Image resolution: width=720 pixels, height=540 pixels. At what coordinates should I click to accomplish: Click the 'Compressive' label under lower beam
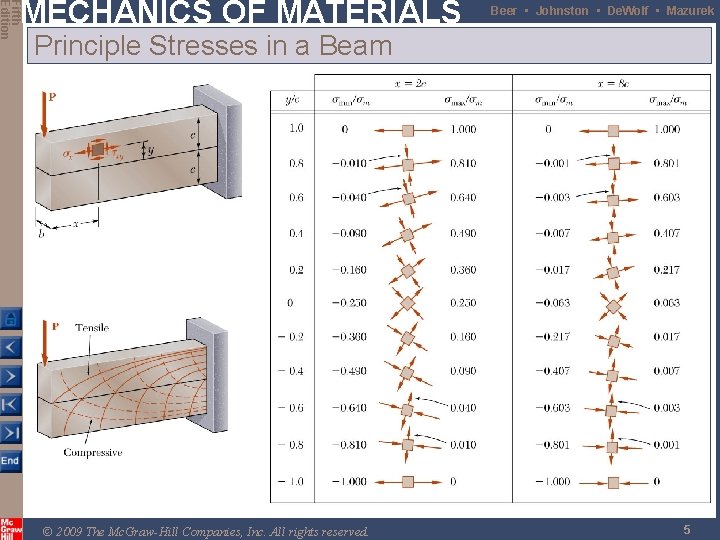point(93,452)
